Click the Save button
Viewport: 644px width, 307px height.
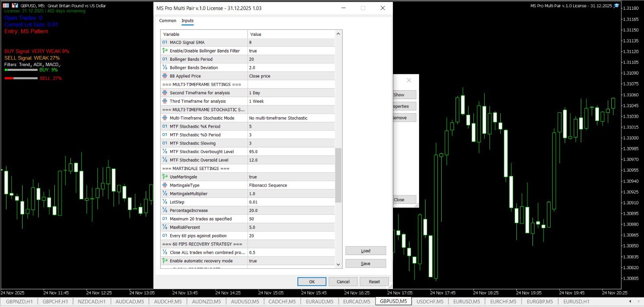point(365,263)
